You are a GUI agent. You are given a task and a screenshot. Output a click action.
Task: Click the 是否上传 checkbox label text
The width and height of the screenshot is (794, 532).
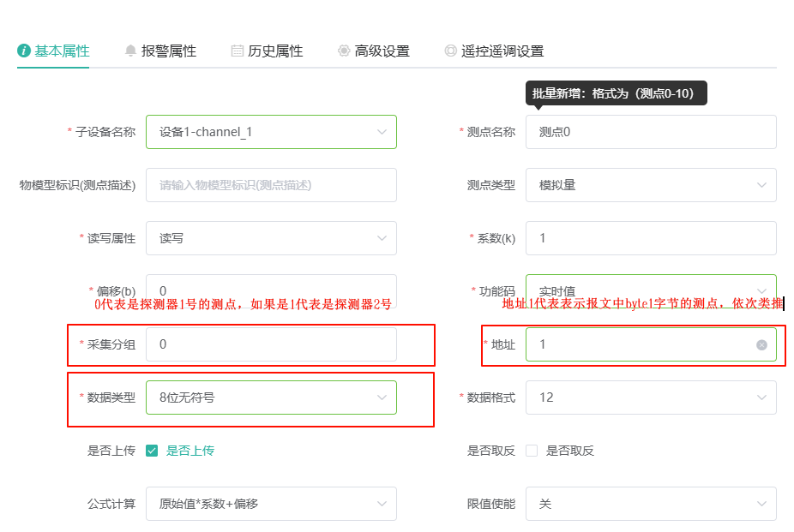(190, 451)
